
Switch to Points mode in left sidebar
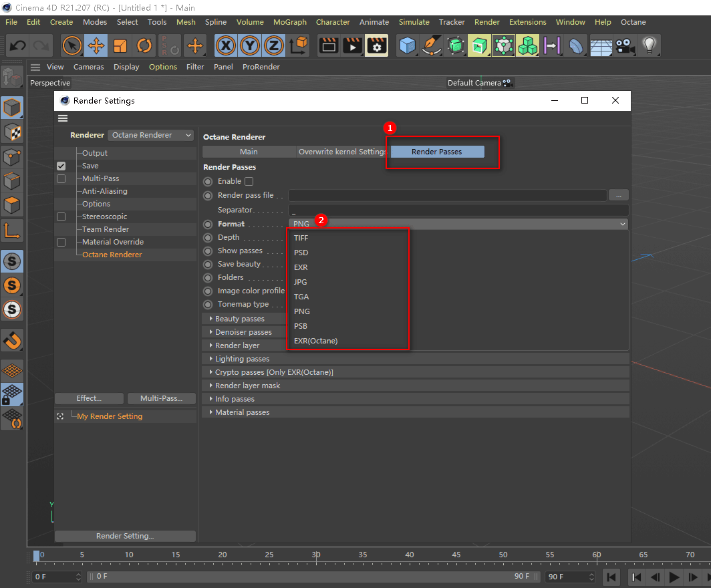12,157
